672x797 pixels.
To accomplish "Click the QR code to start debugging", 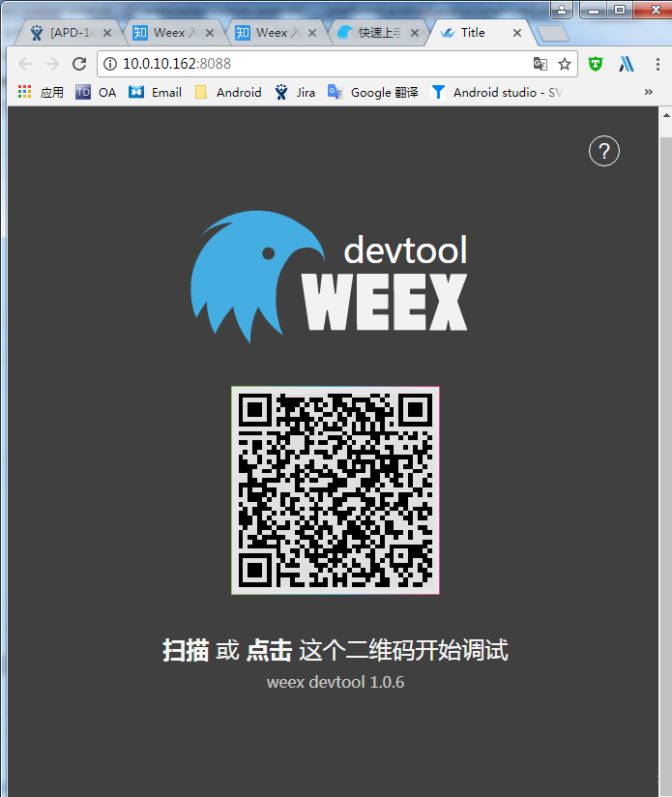I will 336,490.
